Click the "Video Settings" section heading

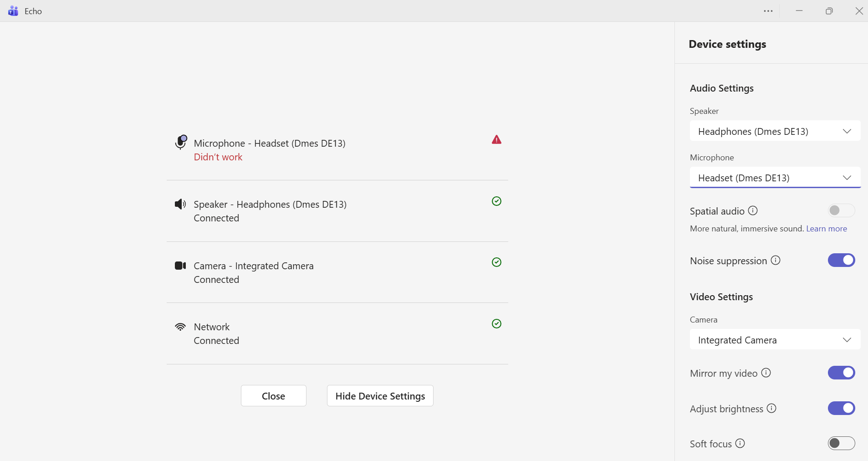point(721,297)
